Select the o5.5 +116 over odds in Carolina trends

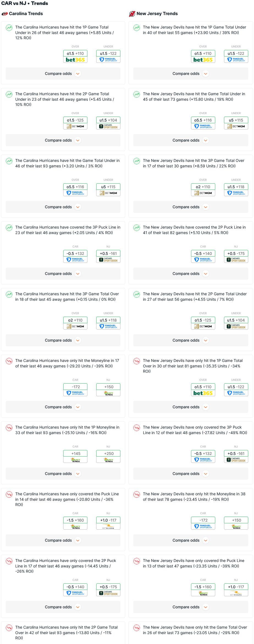click(x=75, y=187)
